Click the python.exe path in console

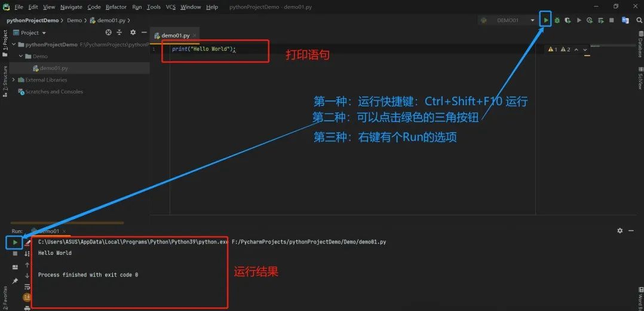coord(133,242)
